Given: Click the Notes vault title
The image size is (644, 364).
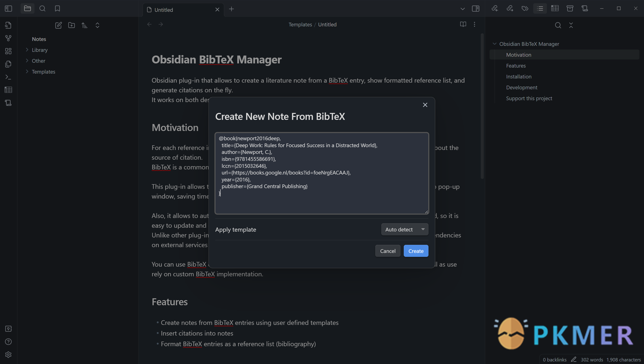Looking at the screenshot, I should point(39,39).
